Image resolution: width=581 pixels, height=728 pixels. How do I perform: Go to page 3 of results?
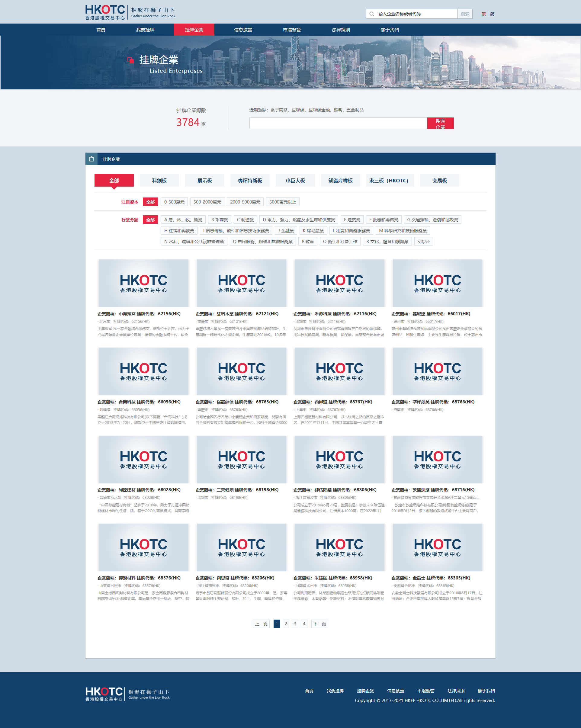coord(295,624)
